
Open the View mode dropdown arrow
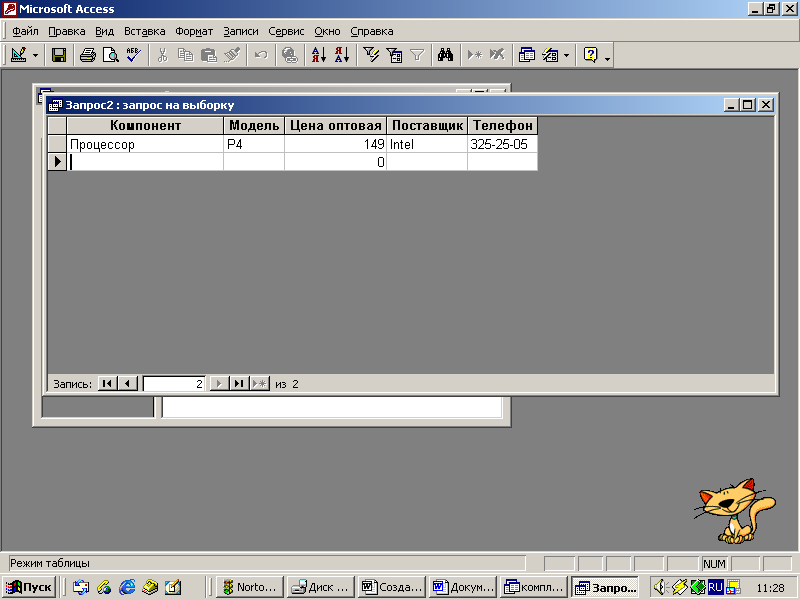tap(35, 55)
